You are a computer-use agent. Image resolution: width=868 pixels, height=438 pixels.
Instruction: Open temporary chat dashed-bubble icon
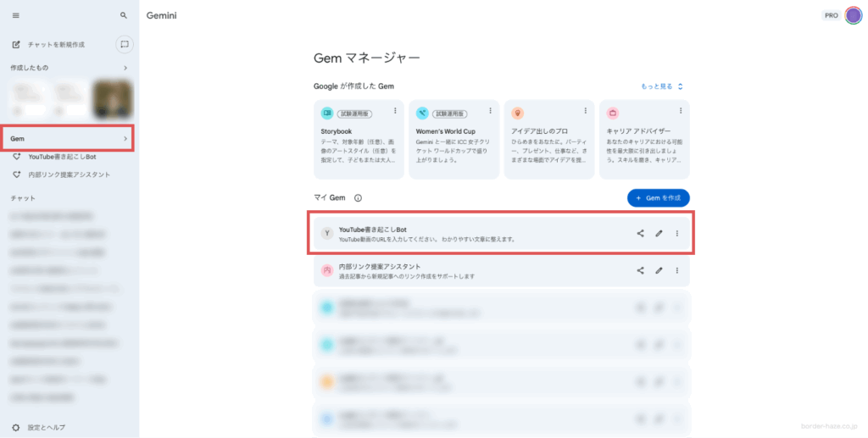125,44
